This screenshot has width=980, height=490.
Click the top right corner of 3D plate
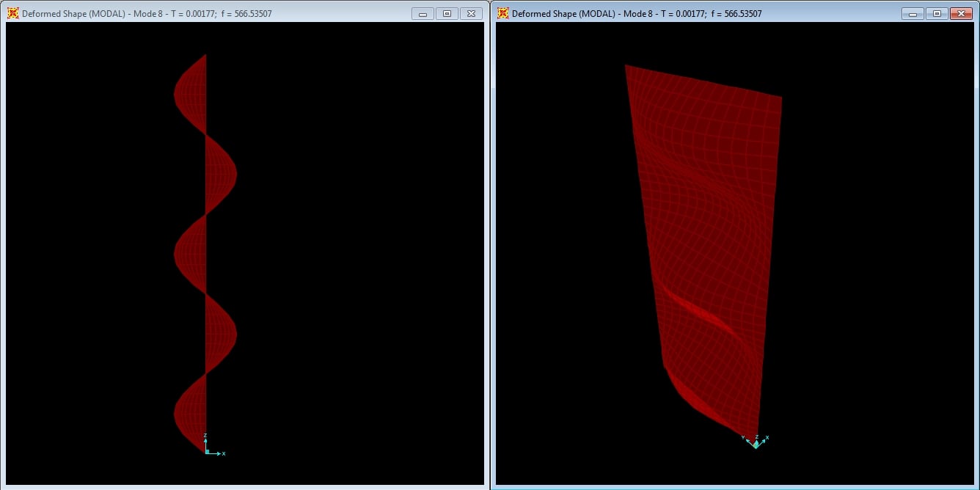[x=780, y=98]
